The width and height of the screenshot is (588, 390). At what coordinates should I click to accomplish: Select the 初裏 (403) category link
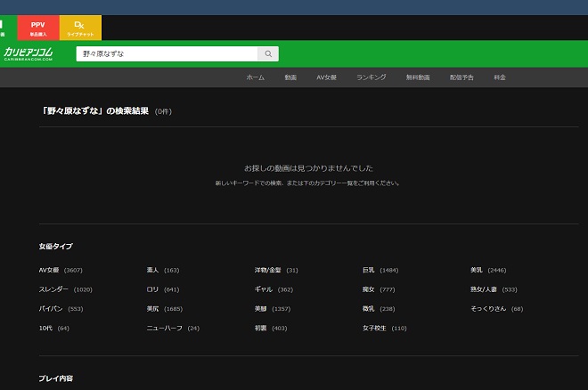tap(271, 329)
